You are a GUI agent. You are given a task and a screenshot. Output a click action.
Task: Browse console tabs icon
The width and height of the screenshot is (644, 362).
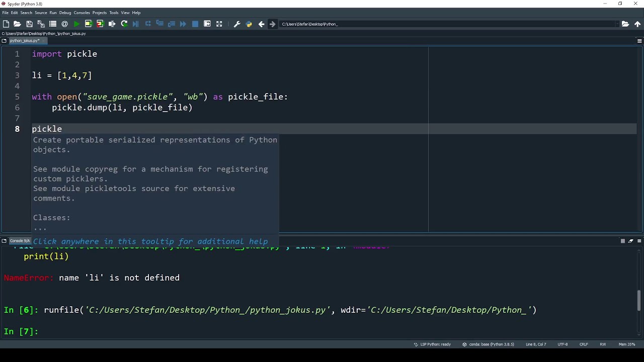tap(4, 241)
